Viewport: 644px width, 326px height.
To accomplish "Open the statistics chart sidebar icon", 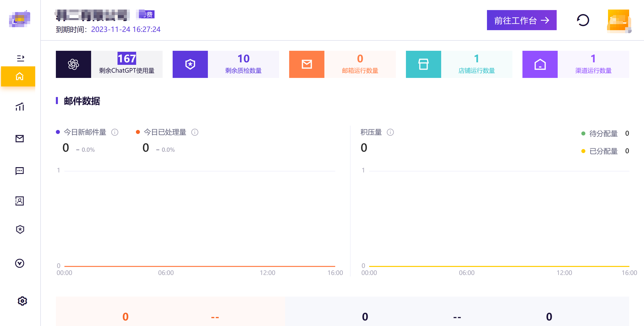I will coord(20,107).
